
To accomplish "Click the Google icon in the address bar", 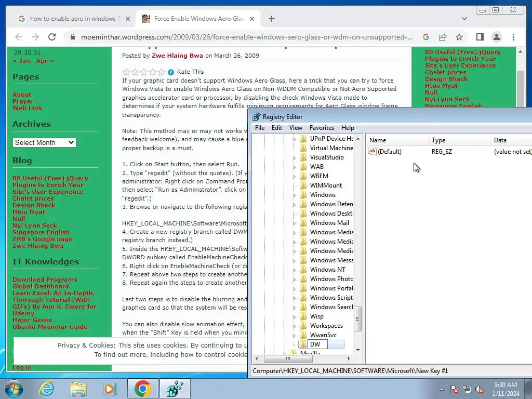I will click(x=426, y=37).
